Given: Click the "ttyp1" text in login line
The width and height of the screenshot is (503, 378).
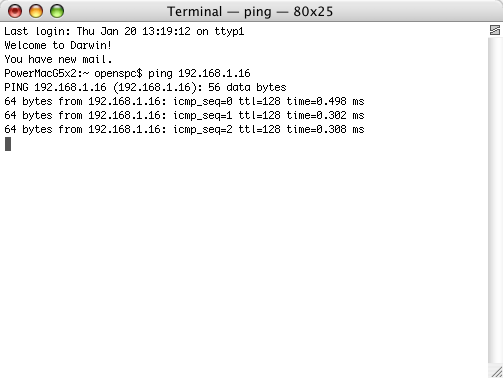Looking at the screenshot, I should point(229,31).
